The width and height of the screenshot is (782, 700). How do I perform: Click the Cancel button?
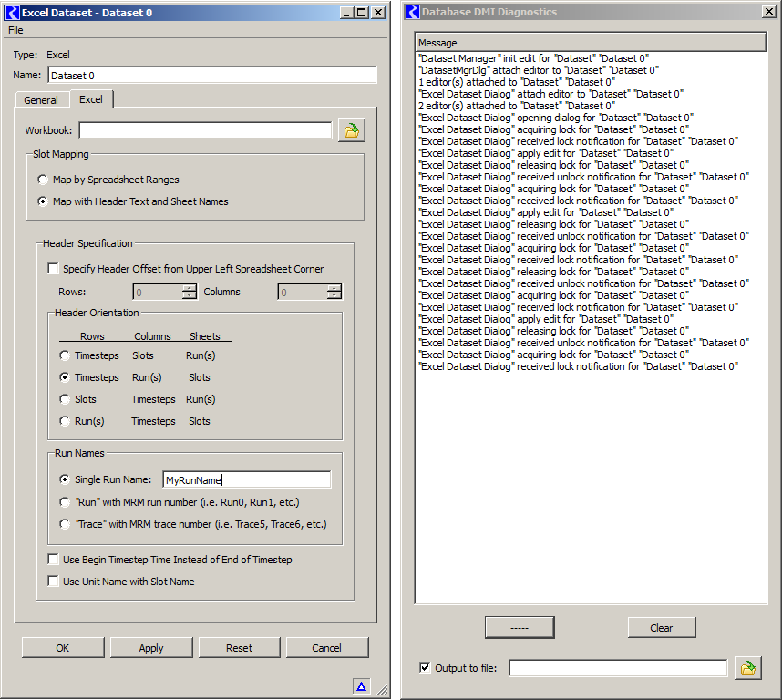pos(327,648)
